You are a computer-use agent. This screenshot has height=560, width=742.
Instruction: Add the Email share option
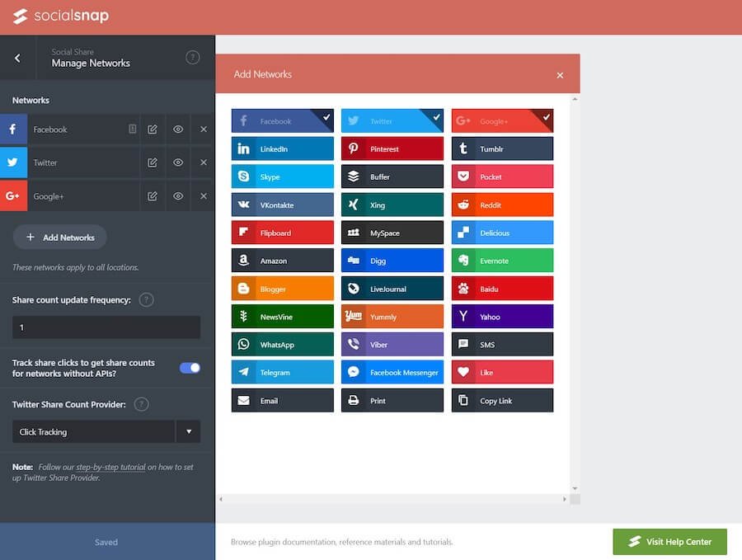tap(283, 401)
